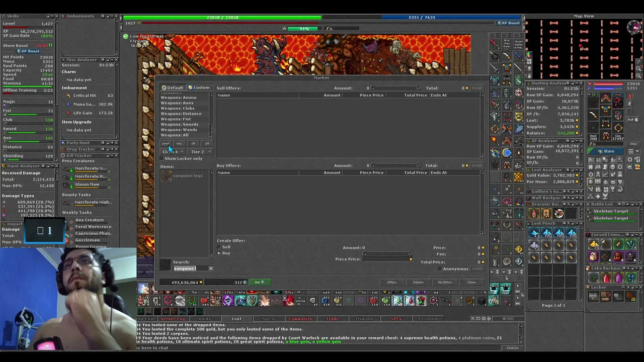The image size is (644, 362).
Task: Open the Trukado chat tab
Action: [x=364, y=319]
